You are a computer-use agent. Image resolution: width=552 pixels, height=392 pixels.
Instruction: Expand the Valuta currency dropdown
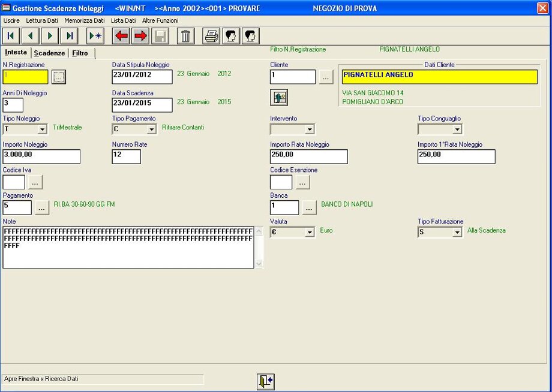pos(310,233)
